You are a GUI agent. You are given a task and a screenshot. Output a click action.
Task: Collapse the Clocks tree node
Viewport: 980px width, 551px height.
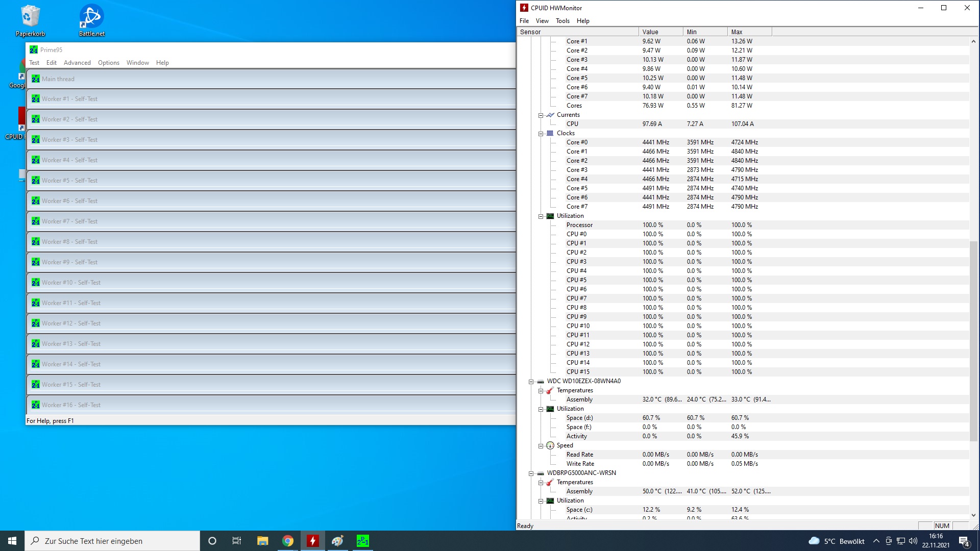[x=541, y=134]
